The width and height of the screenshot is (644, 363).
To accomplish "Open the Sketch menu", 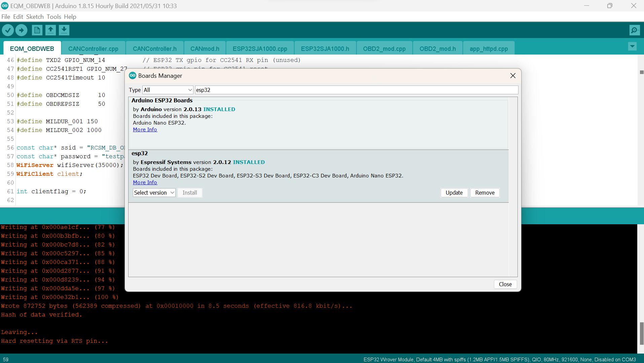I will coord(35,17).
